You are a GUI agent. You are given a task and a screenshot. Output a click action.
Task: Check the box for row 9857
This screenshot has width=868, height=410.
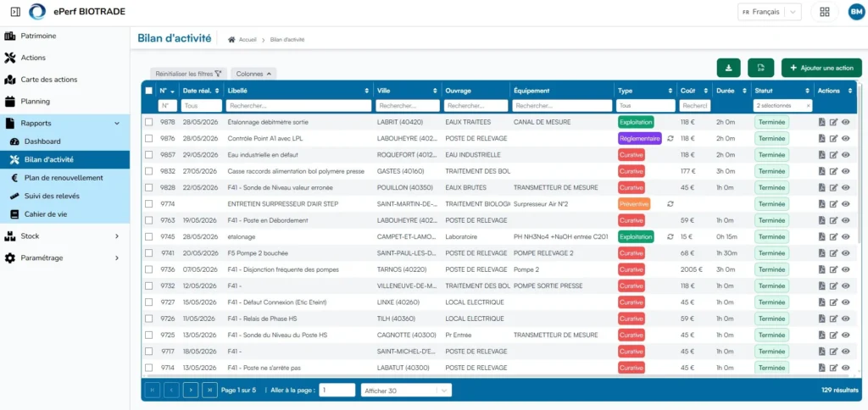pos(148,155)
